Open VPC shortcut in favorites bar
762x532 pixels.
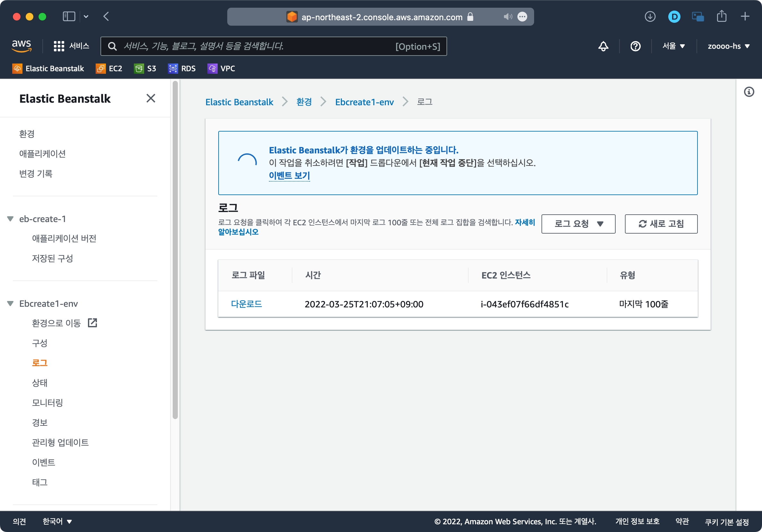(221, 68)
